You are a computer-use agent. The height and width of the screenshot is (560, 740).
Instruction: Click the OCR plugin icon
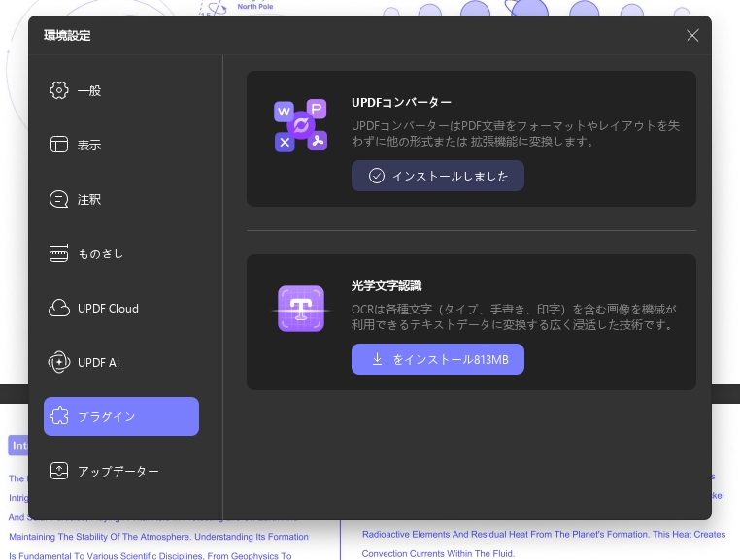coord(301,309)
